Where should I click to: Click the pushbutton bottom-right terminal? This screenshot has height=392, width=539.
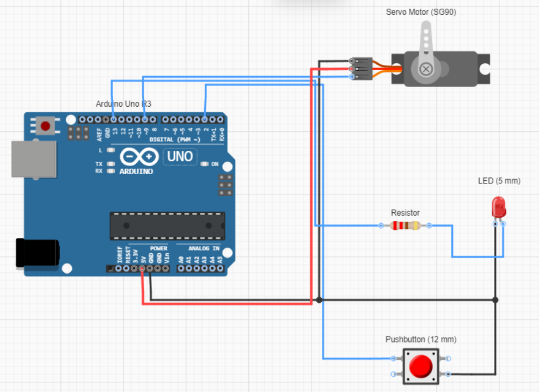(x=448, y=374)
